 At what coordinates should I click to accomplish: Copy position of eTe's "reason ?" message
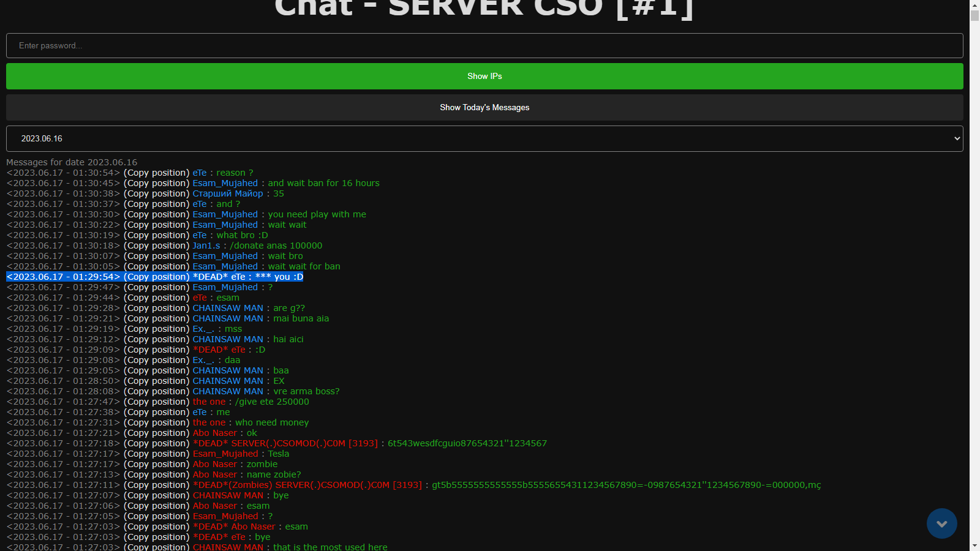pos(156,173)
